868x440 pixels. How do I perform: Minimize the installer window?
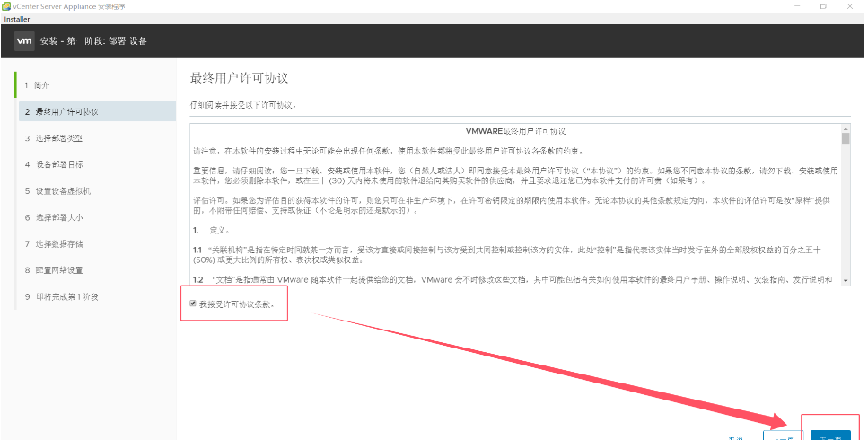(797, 6)
